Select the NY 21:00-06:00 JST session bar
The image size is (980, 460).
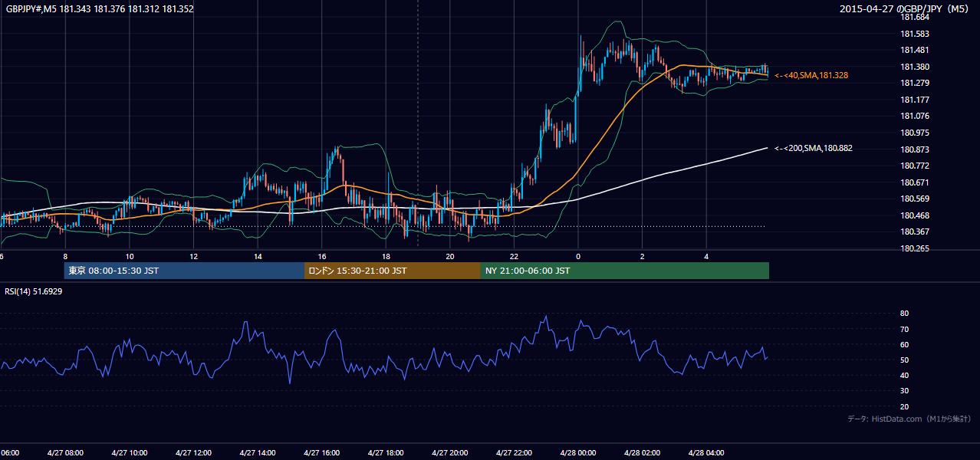pos(625,271)
